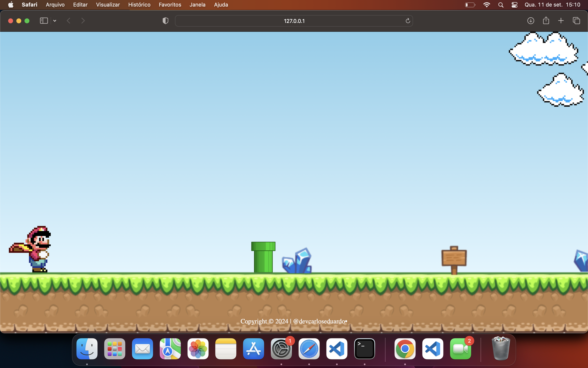588x368 pixels.
Task: Open Notes from the Dock
Action: pos(226,349)
